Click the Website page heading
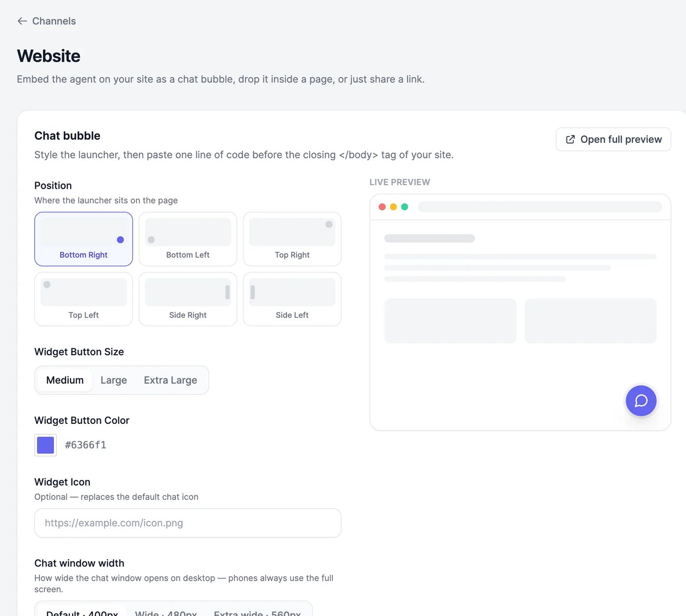Screen dimensions: 686x616 tap(49, 56)
